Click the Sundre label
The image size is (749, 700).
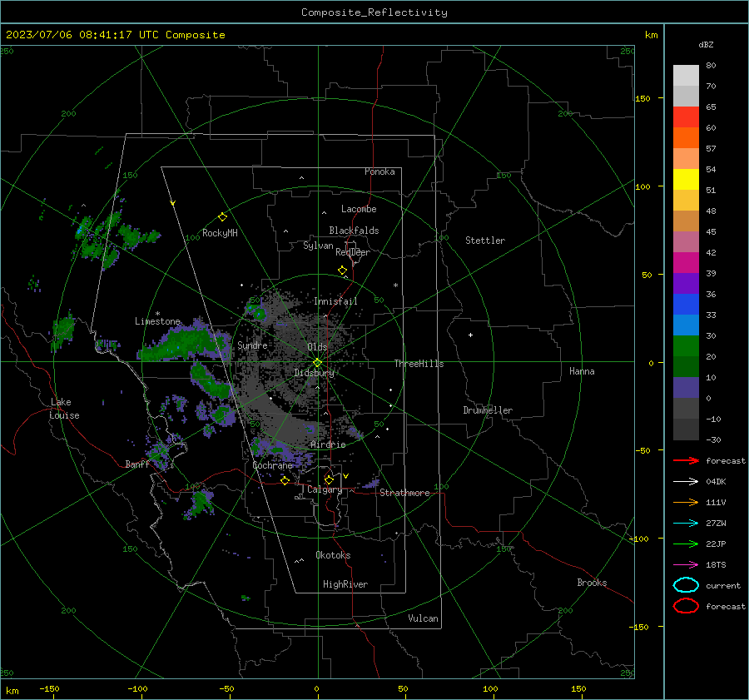[252, 345]
